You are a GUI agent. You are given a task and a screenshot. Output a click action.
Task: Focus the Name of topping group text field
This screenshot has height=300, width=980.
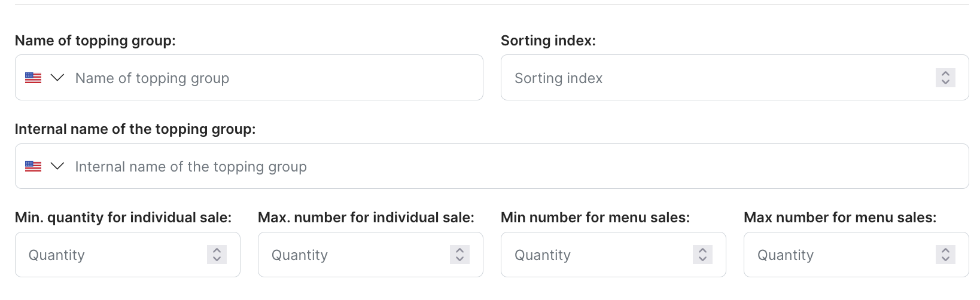[x=269, y=78]
